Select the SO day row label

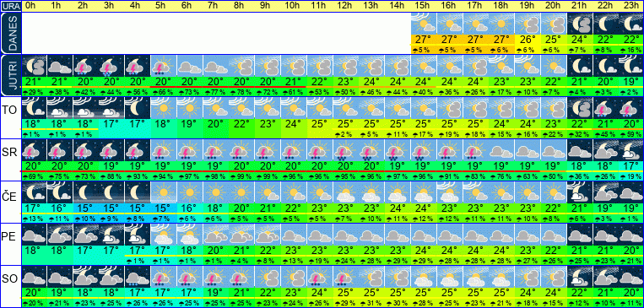pos(9,279)
